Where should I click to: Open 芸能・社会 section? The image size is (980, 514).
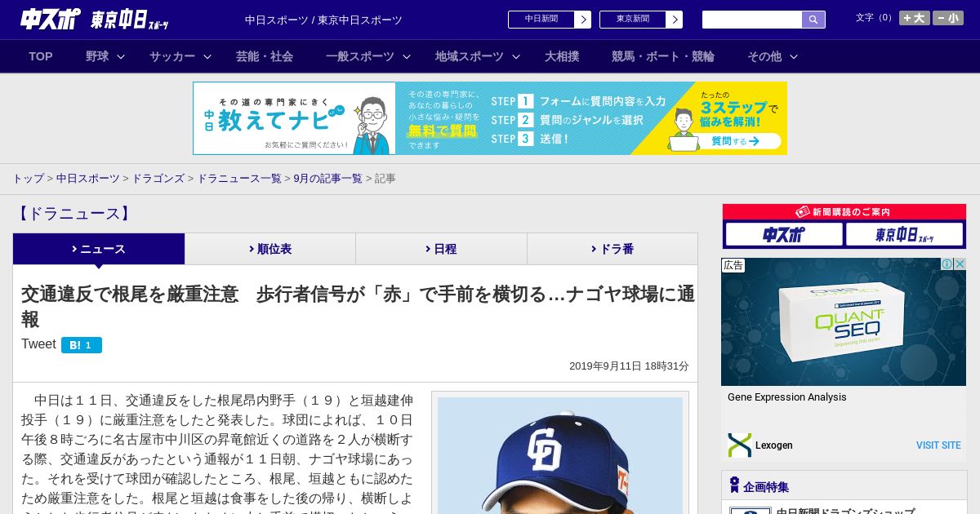[x=265, y=56]
